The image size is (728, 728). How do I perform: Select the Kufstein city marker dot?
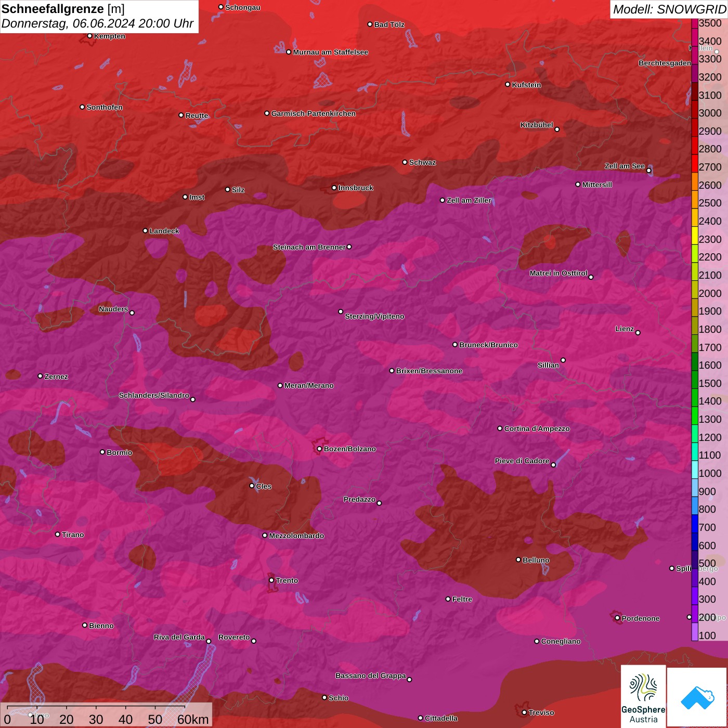[x=508, y=84]
